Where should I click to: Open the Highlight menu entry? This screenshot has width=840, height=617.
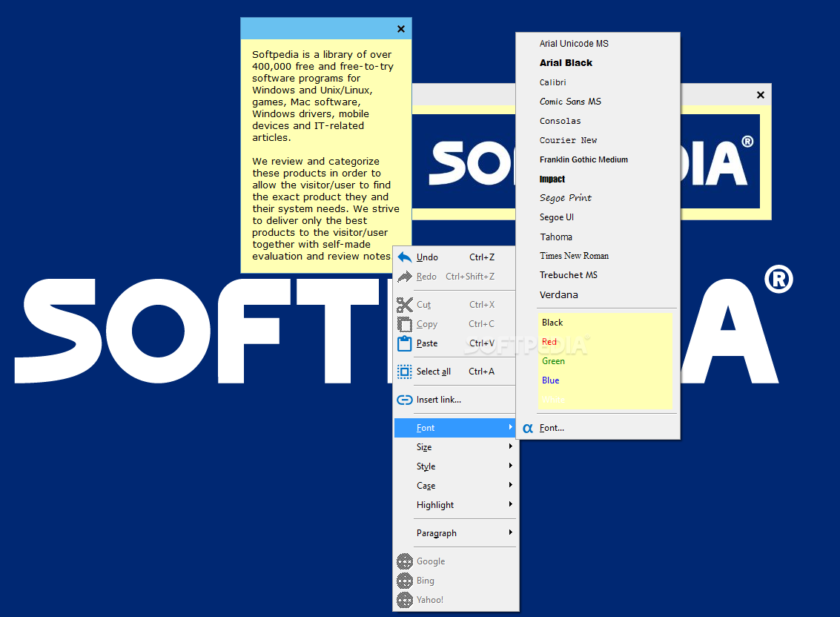454,505
